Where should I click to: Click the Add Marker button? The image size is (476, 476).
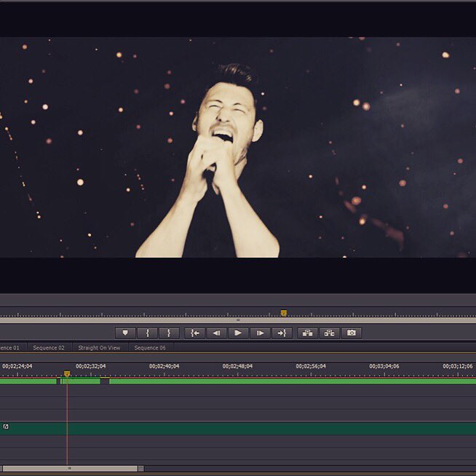coord(125,333)
